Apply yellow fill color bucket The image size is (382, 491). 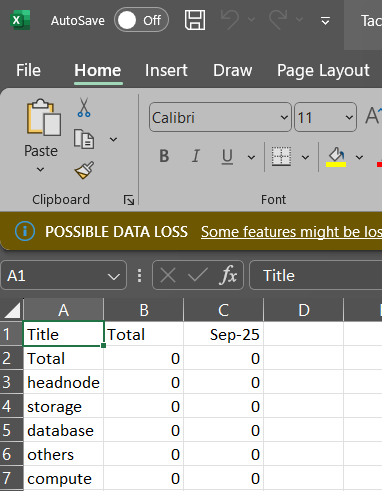(x=336, y=157)
